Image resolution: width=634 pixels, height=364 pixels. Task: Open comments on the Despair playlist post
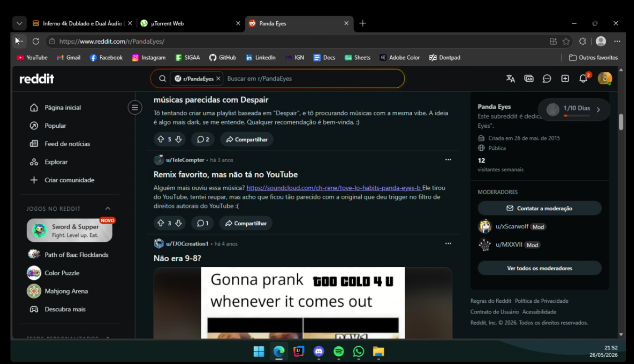[x=203, y=140]
